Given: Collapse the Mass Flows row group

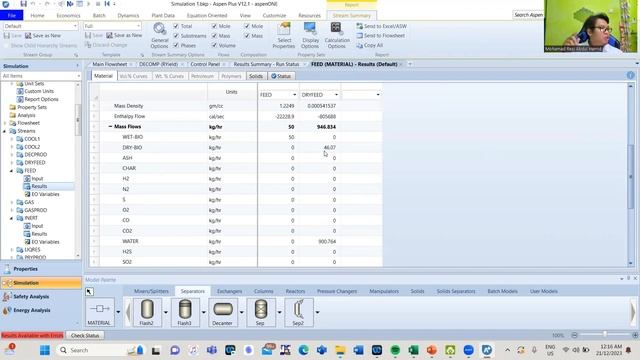Looking at the screenshot, I should pos(110,127).
